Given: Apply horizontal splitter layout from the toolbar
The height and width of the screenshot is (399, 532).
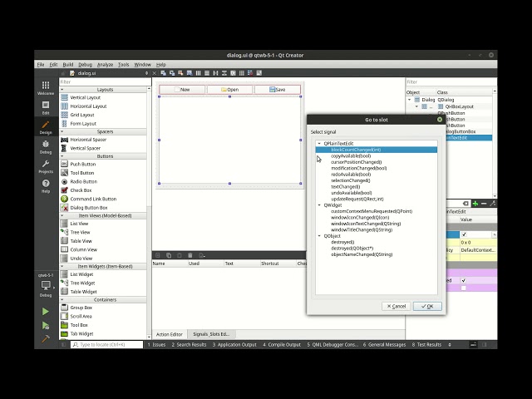Looking at the screenshot, I should click(x=215, y=73).
